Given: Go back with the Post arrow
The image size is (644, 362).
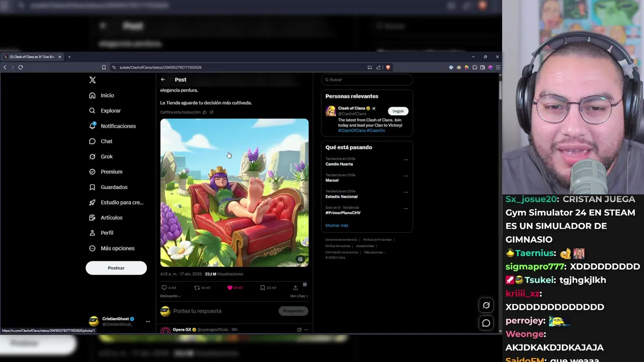Looking at the screenshot, I should tap(163, 79).
